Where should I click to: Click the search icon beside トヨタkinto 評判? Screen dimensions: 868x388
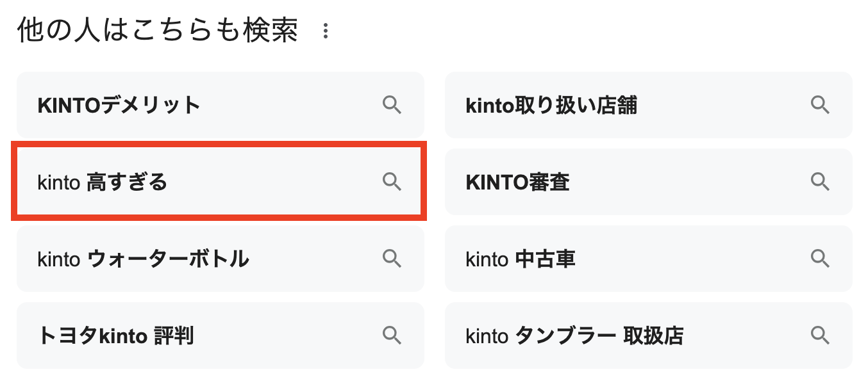pos(392,335)
